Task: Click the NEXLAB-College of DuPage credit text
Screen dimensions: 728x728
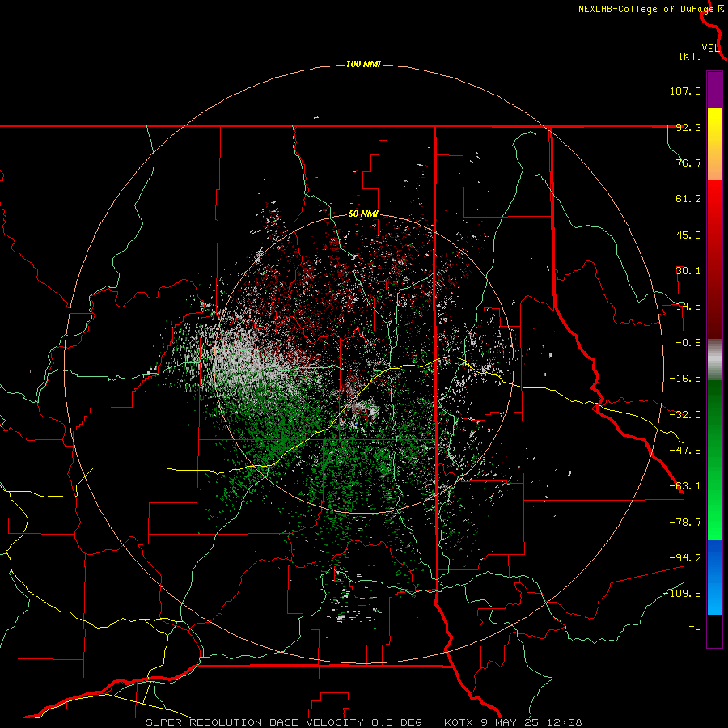Action: tap(645, 9)
